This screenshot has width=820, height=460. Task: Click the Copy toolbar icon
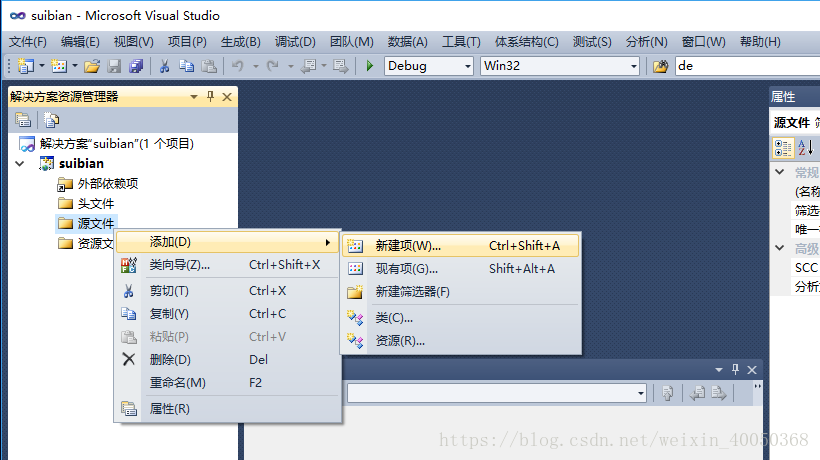click(x=186, y=66)
